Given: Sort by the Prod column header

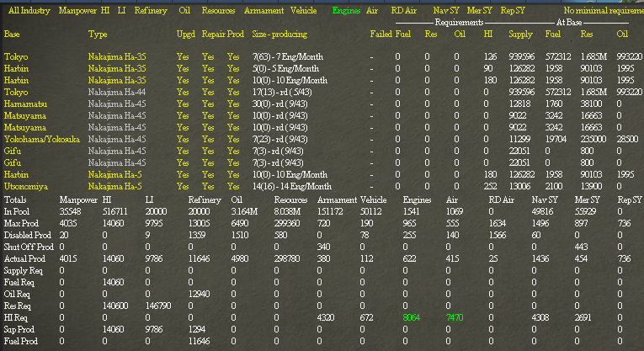Looking at the screenshot, I should tap(236, 34).
